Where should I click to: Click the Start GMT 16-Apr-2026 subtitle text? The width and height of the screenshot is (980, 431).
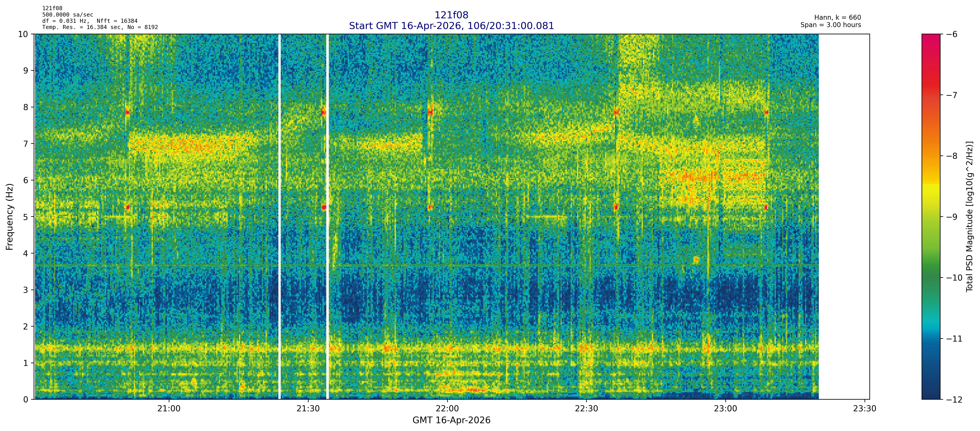451,26
